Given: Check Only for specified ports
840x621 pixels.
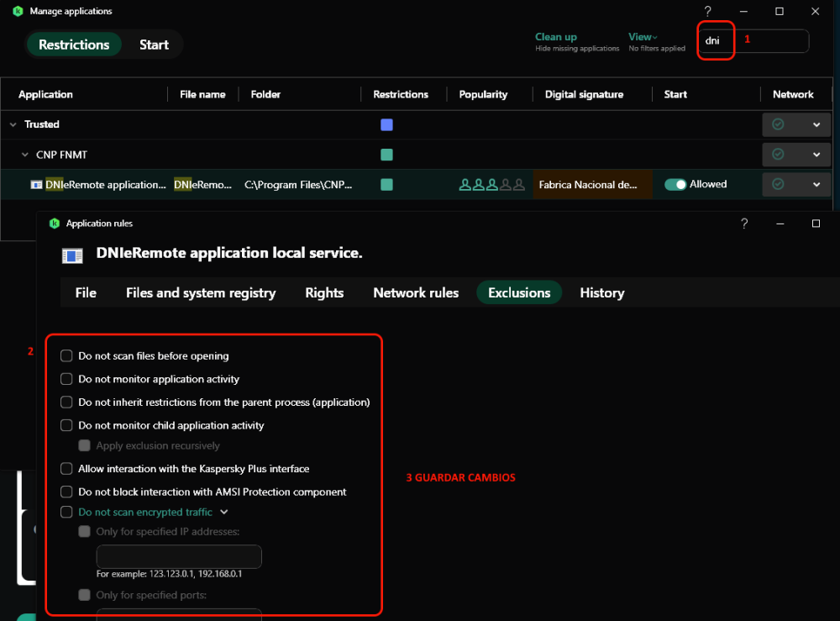Looking at the screenshot, I should [84, 595].
